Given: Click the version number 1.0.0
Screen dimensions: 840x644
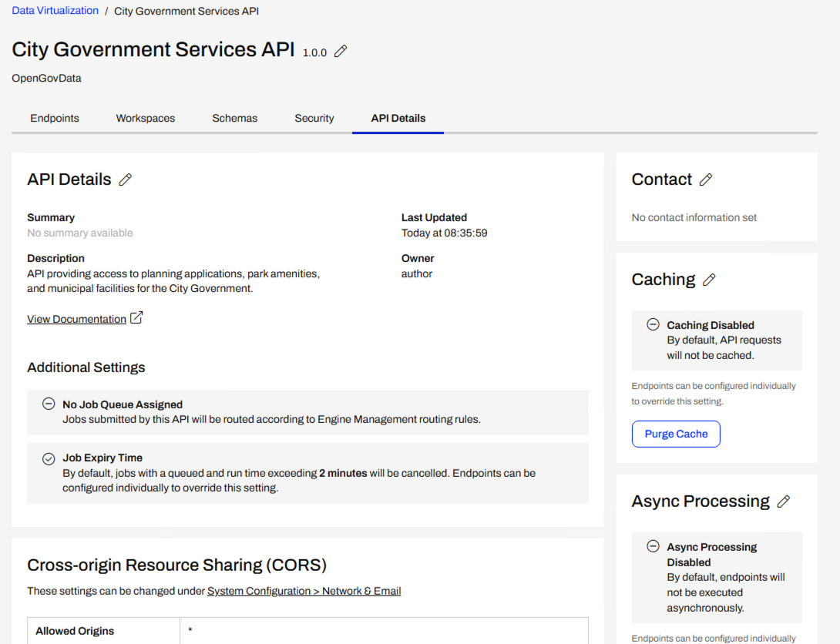Looking at the screenshot, I should [314, 52].
